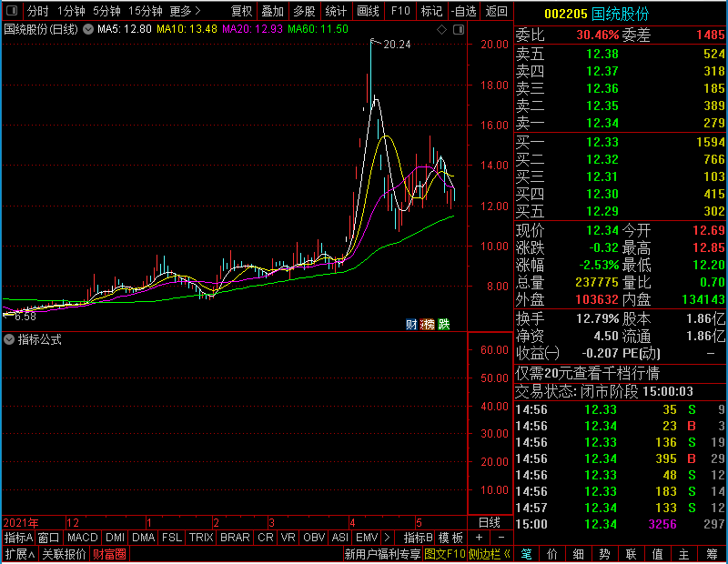The image size is (728, 564).
Task: Toggle the side panel icon beside diamond
Action: 459,30
